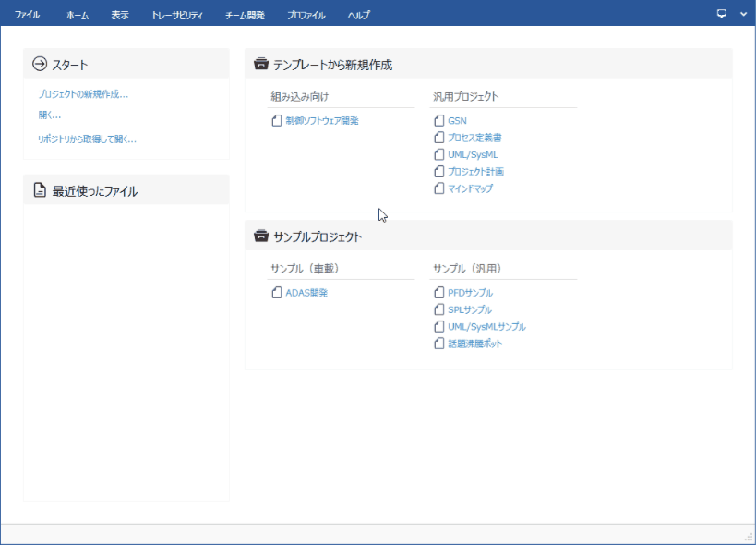This screenshot has height=545, width=756.
Task: Open the 話題沸騰ポット sample project
Action: (x=474, y=344)
